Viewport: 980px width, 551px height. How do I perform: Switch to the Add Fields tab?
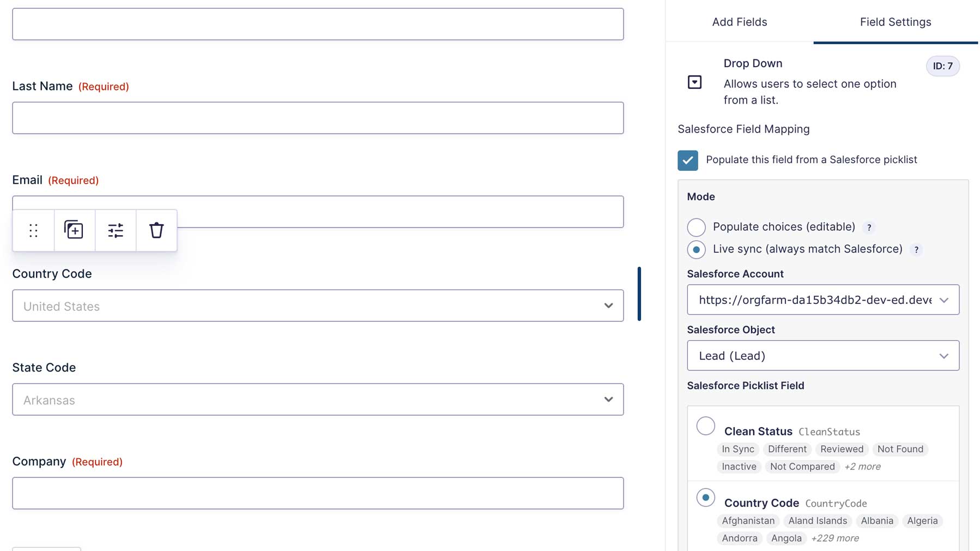(x=739, y=22)
